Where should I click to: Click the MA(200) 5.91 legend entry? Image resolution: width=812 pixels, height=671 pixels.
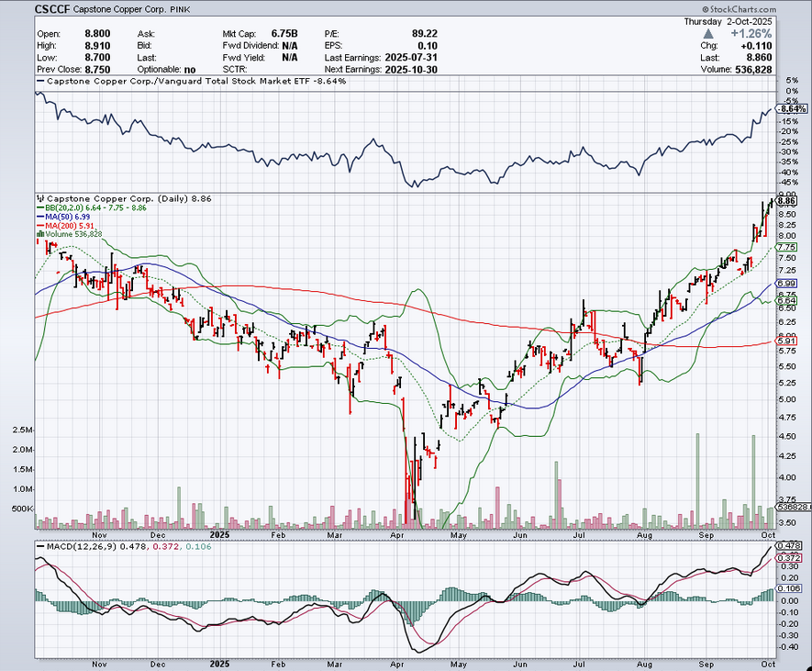pos(66,226)
